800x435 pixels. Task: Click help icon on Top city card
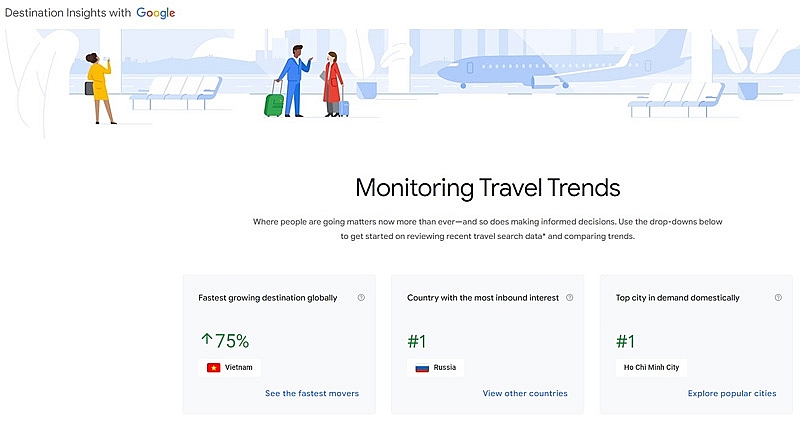[x=777, y=297]
